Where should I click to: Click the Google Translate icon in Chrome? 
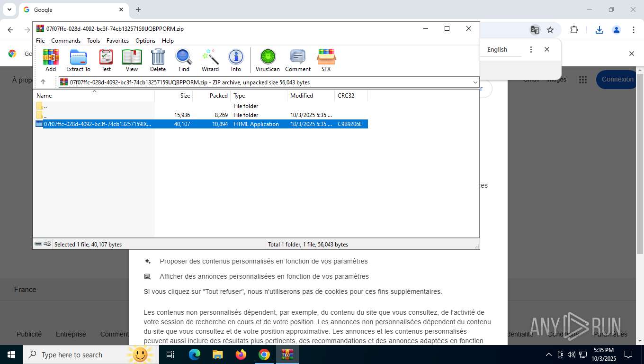[535, 30]
